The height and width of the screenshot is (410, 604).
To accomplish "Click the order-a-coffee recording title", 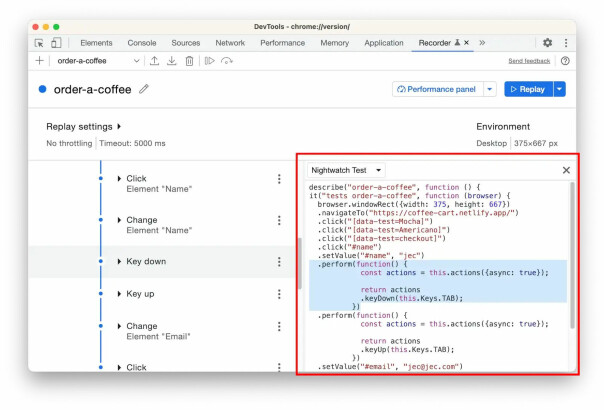I will 92,89.
